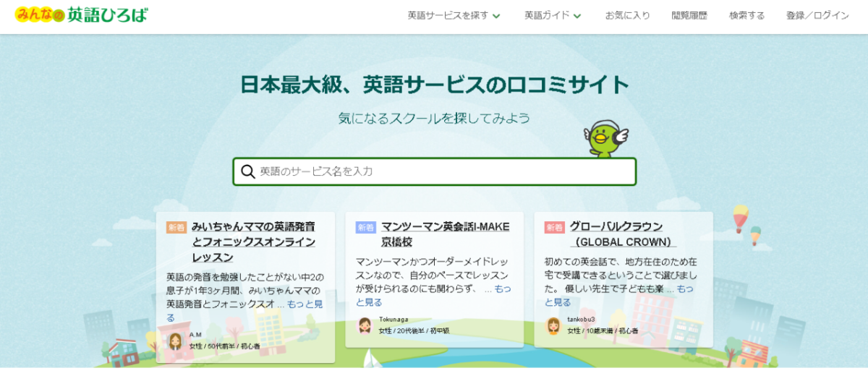Click the heading 日本最大級、英語サービスの口コミサイト
This screenshot has height=376, width=868.
(x=435, y=85)
